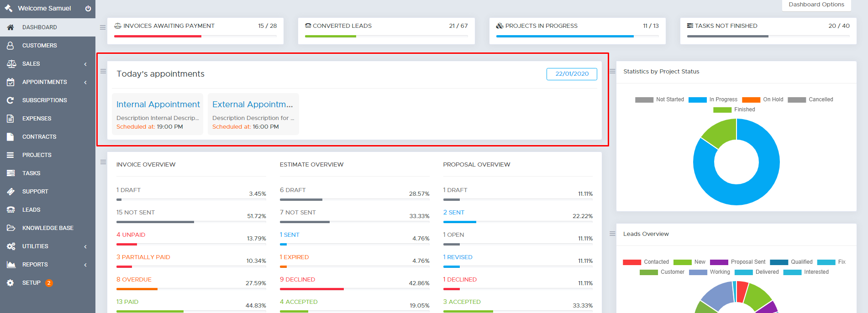The height and width of the screenshot is (313, 868).
Task: Click the Contracts document icon in sidebar
Action: click(x=10, y=137)
